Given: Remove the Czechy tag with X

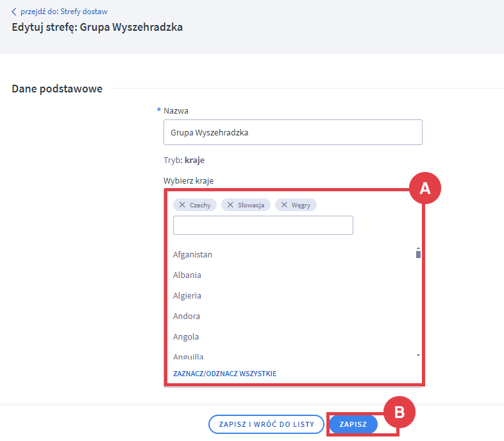Looking at the screenshot, I should pos(183,205).
